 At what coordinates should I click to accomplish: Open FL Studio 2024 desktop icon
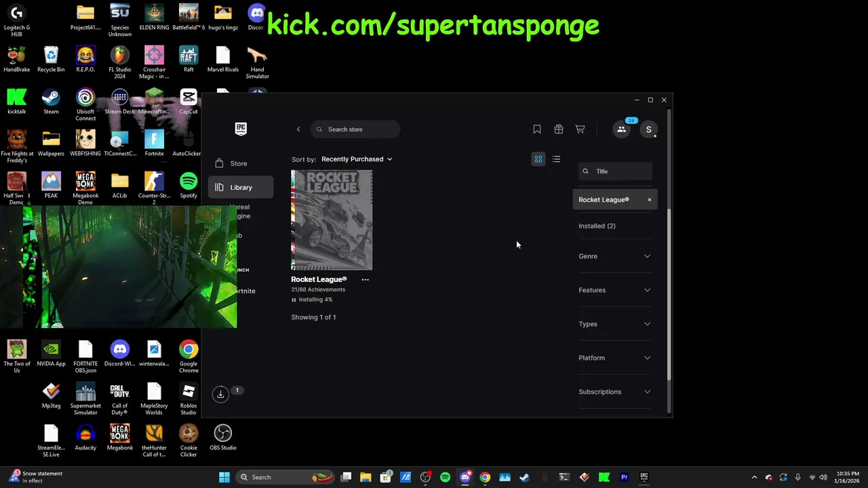tap(119, 62)
